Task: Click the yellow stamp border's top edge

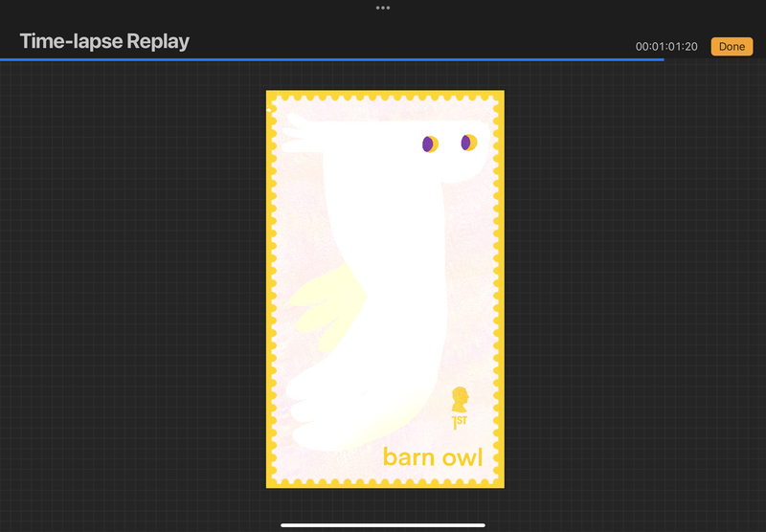Action: pos(385,95)
